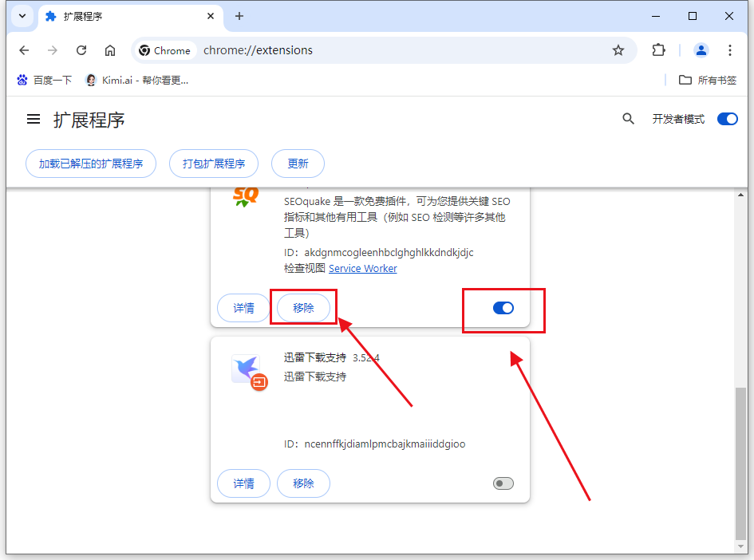The height and width of the screenshot is (560, 754).
Task: Select the 扩展程序 browser tab
Action: [130, 16]
